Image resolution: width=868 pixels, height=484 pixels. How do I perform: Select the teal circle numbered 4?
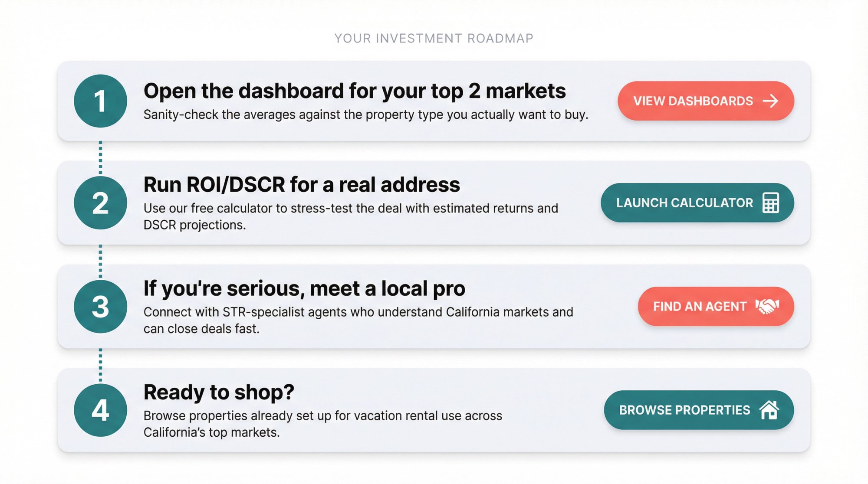coord(101,409)
